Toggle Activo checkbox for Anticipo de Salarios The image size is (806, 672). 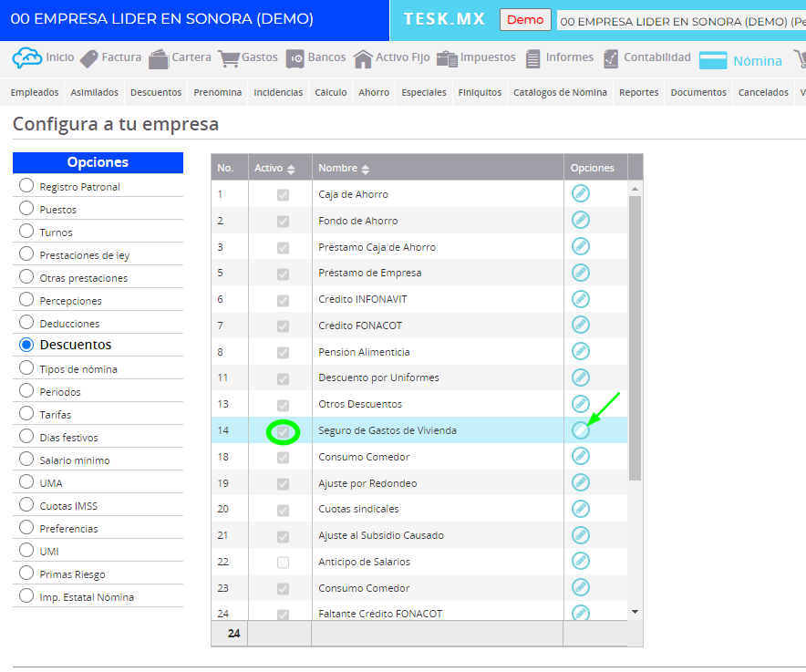pos(283,563)
